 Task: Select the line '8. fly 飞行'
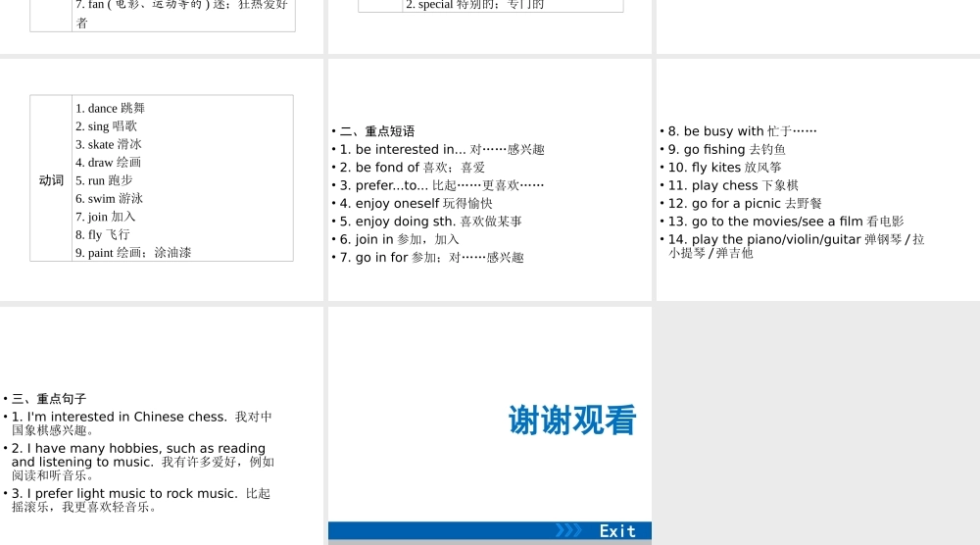tap(103, 235)
